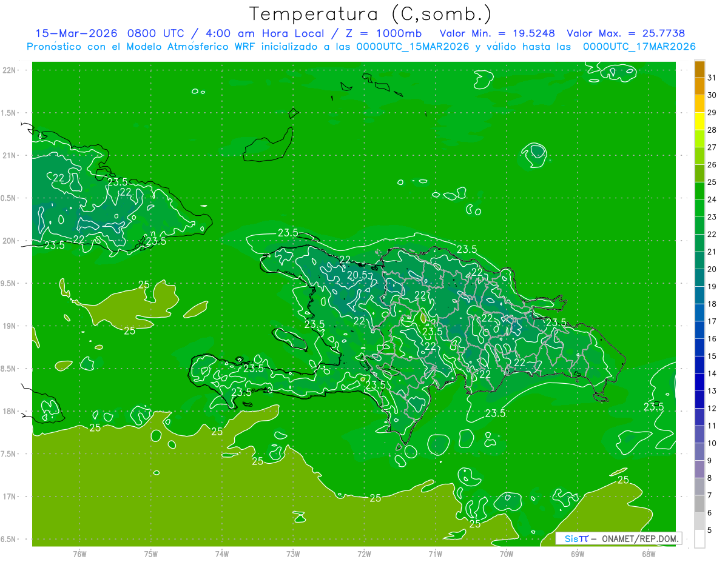
Task: Click the yellow swatch between 28 and 29
Action: [x=699, y=121]
